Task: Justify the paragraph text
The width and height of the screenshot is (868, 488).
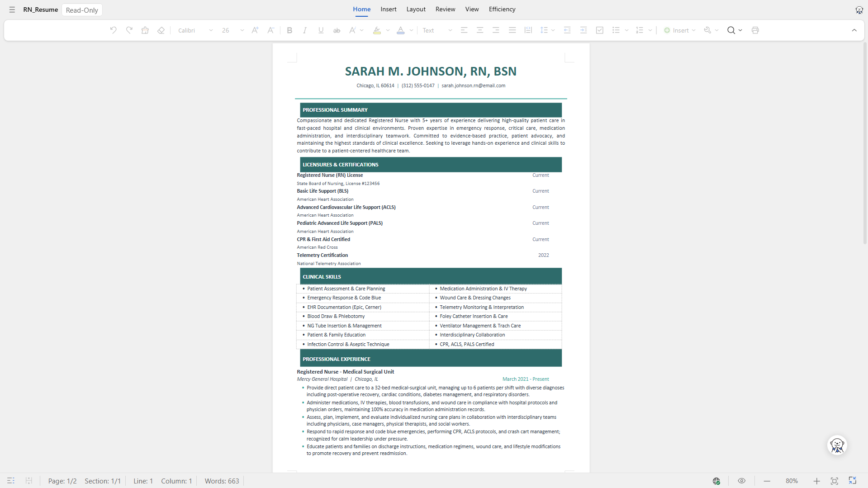Action: (x=512, y=30)
